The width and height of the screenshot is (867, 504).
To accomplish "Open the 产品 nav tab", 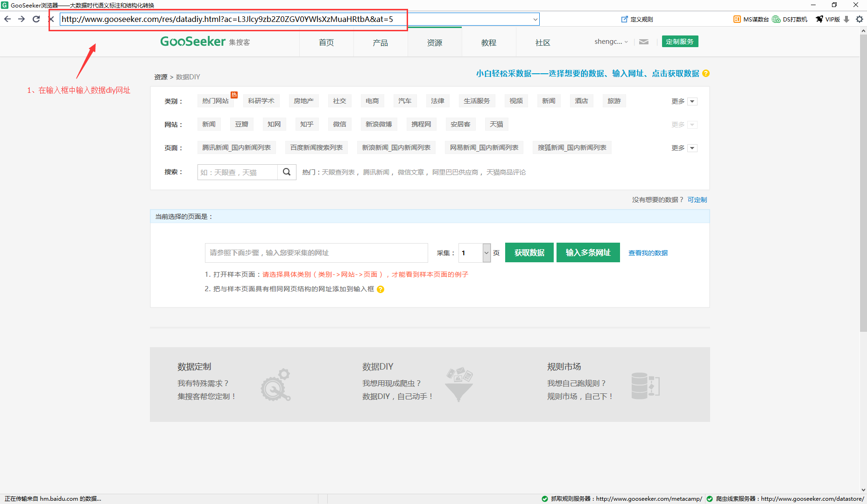I will (x=381, y=42).
